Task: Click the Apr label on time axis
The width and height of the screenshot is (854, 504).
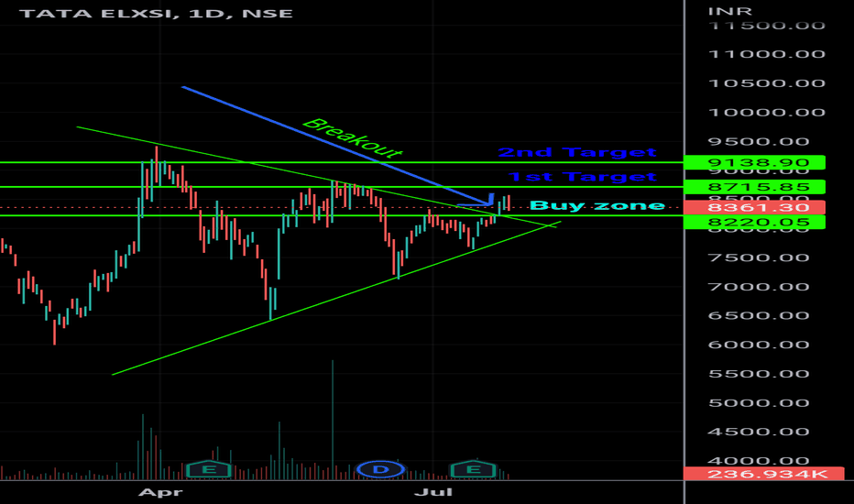Action: 160,493
